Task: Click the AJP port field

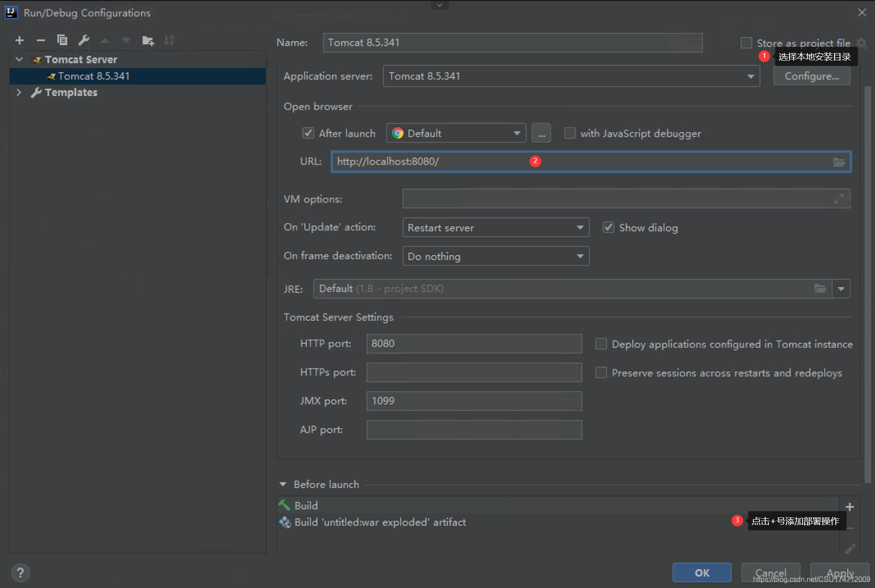Action: (x=474, y=430)
